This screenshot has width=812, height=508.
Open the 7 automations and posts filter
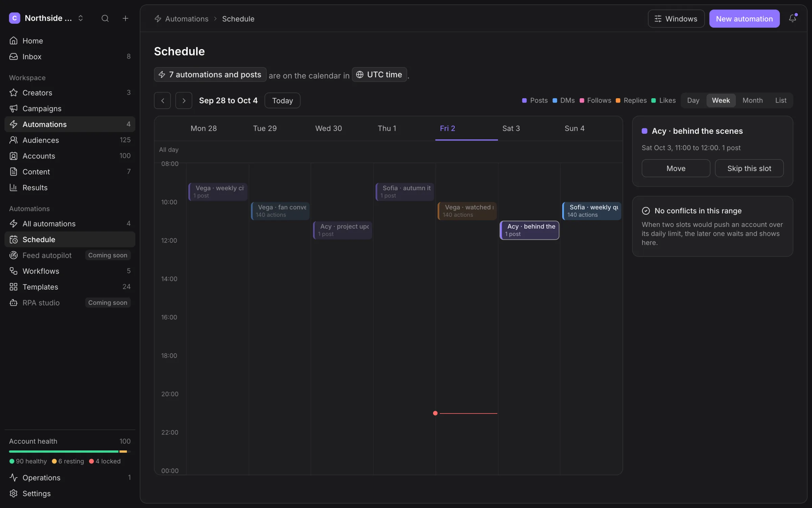[x=210, y=75]
